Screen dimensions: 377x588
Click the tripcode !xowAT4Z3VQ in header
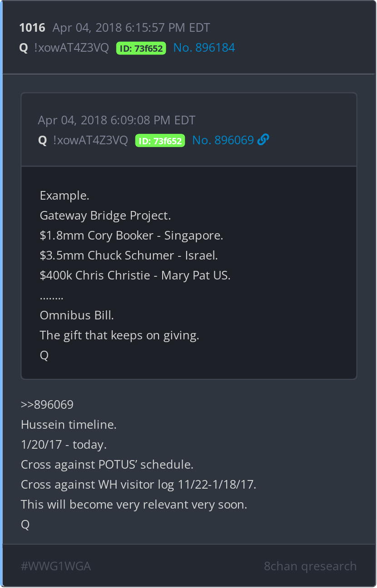coord(71,48)
